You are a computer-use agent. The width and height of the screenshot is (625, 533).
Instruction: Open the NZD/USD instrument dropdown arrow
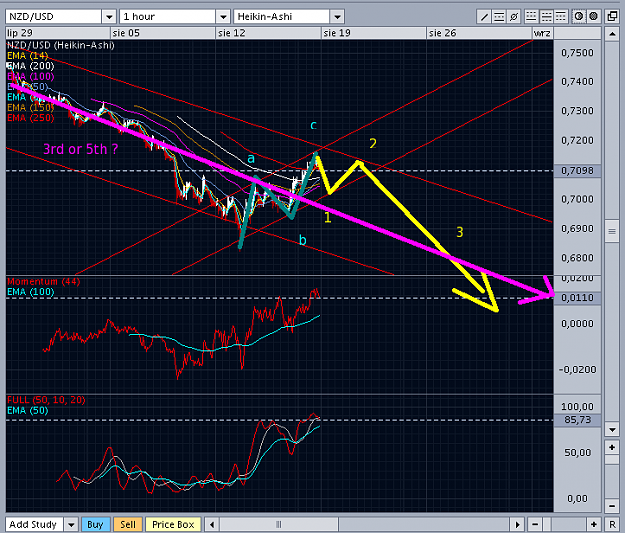[109, 17]
